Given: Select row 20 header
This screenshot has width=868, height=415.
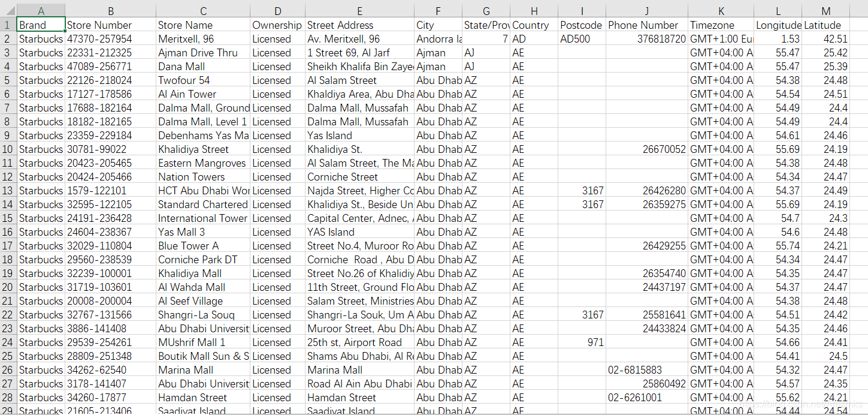Looking at the screenshot, I should (8, 287).
